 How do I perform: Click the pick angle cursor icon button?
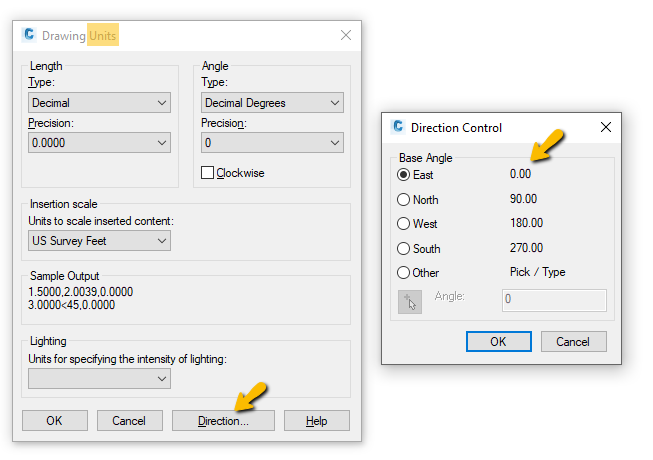click(409, 300)
